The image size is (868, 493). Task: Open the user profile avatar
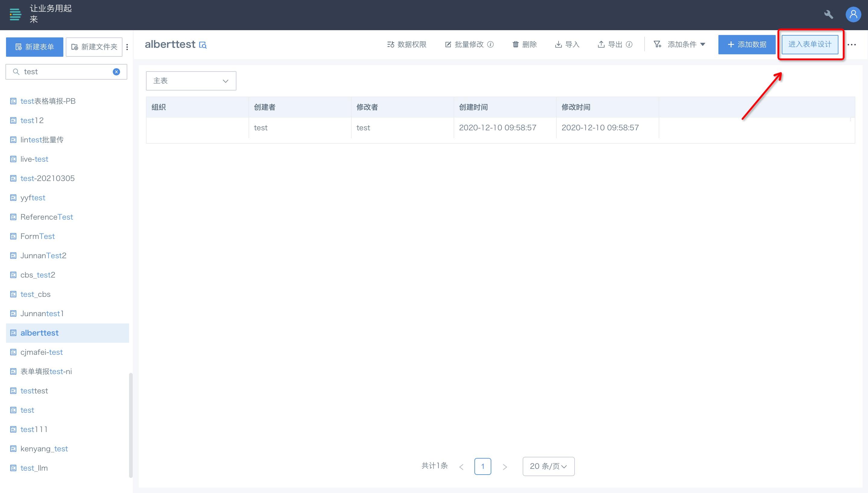pos(853,14)
